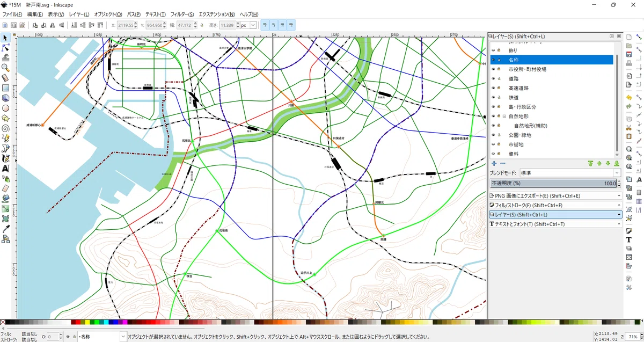Select the Zoom magnifier tool
Viewport: 644px width, 342px height.
5,68
